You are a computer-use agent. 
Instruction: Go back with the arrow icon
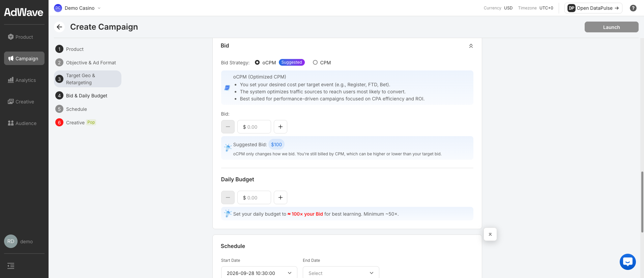click(x=59, y=27)
